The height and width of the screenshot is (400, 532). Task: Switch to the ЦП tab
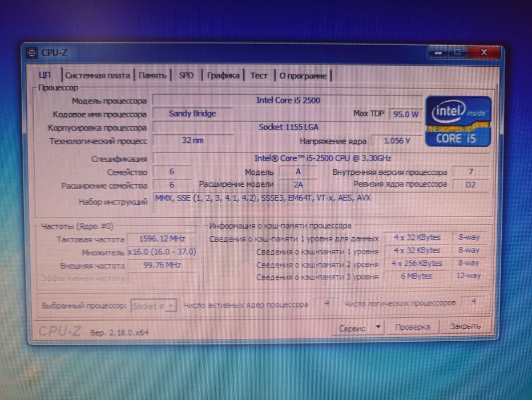tap(45, 75)
